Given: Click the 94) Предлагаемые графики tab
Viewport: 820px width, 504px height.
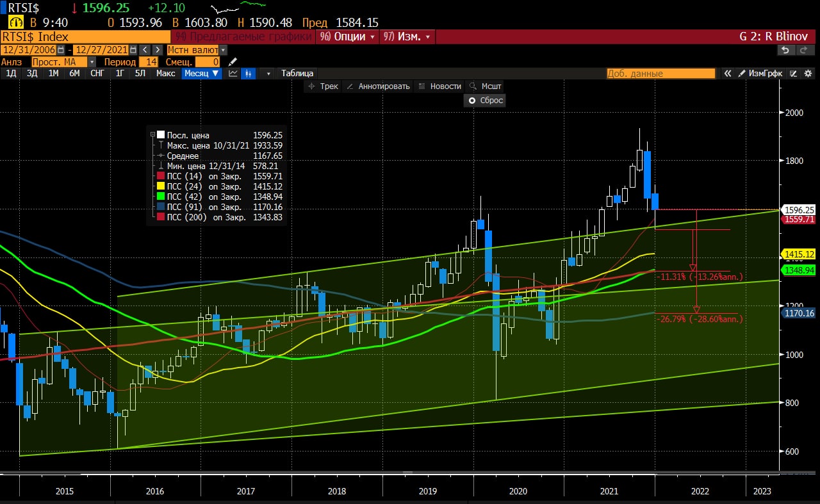Looking at the screenshot, I should click(243, 37).
